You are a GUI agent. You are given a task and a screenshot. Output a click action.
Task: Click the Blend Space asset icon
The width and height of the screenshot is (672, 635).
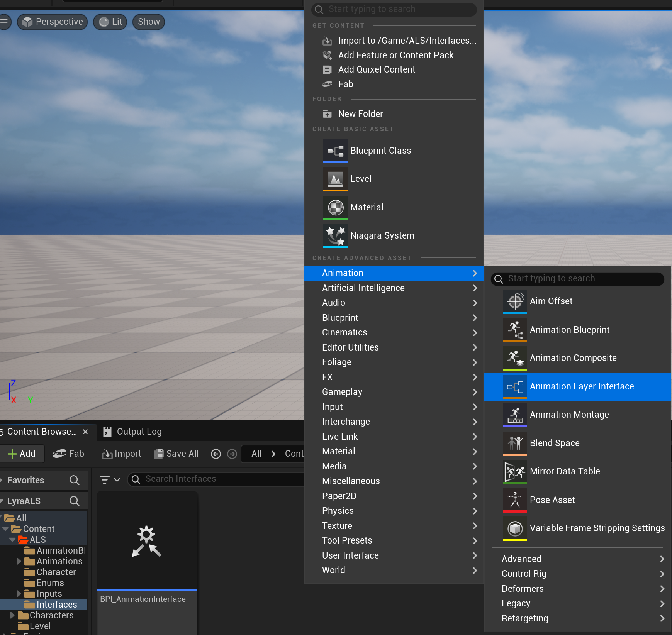pyautogui.click(x=515, y=443)
